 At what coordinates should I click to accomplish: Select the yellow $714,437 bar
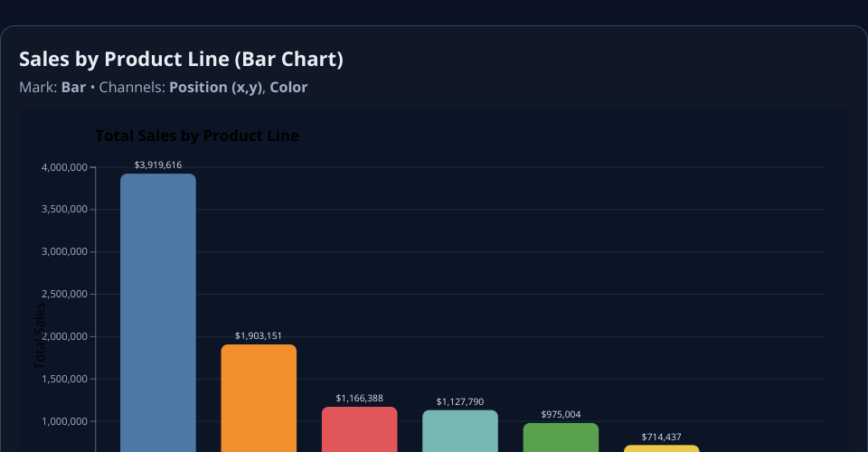pyautogui.click(x=661, y=448)
